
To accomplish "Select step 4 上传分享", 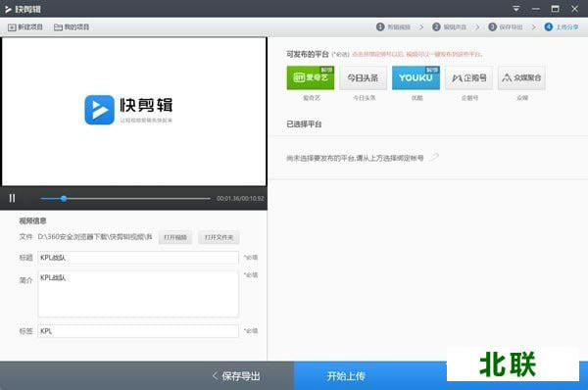I will (x=562, y=27).
